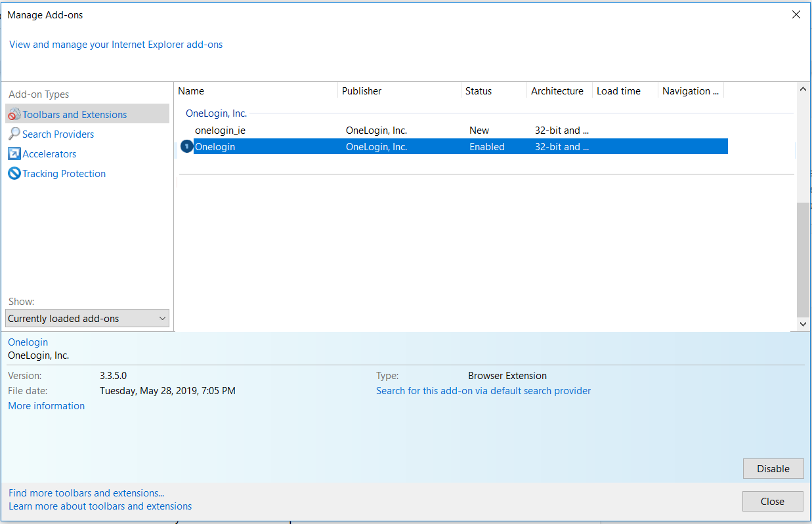Close the window with the title bar X
The height and width of the screenshot is (524, 812).
(796, 14)
